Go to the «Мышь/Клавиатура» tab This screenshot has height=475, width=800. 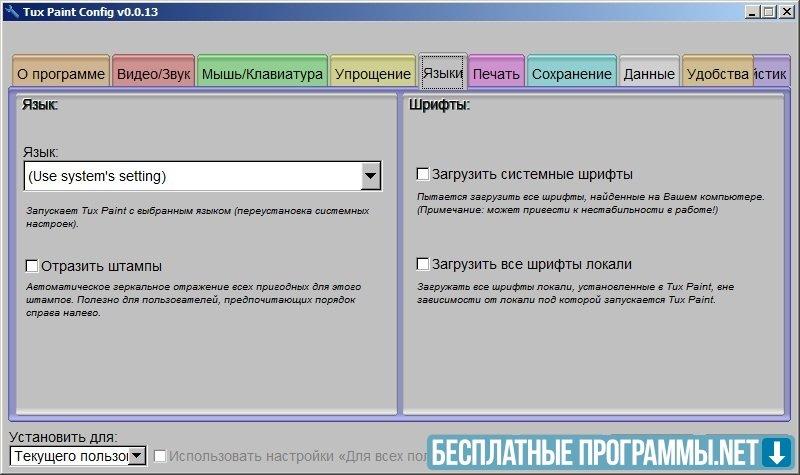click(x=262, y=74)
